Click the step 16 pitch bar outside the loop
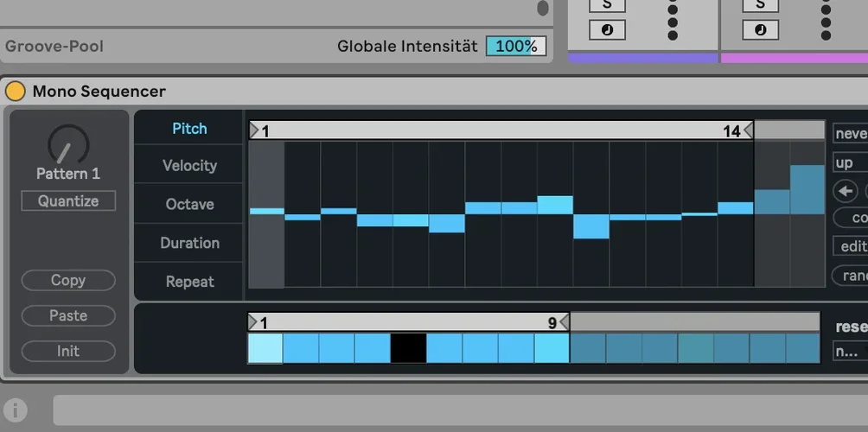 pos(807,190)
